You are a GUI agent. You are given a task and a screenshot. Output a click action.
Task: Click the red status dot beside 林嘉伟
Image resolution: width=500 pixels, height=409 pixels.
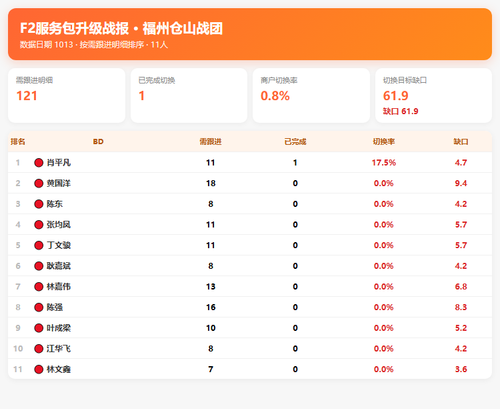click(39, 287)
